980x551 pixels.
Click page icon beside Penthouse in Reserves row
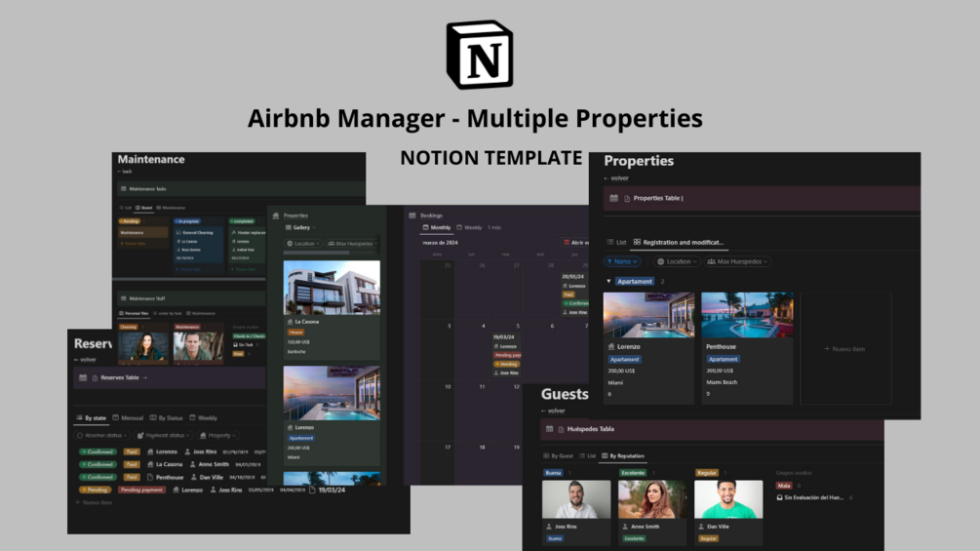[x=150, y=477]
